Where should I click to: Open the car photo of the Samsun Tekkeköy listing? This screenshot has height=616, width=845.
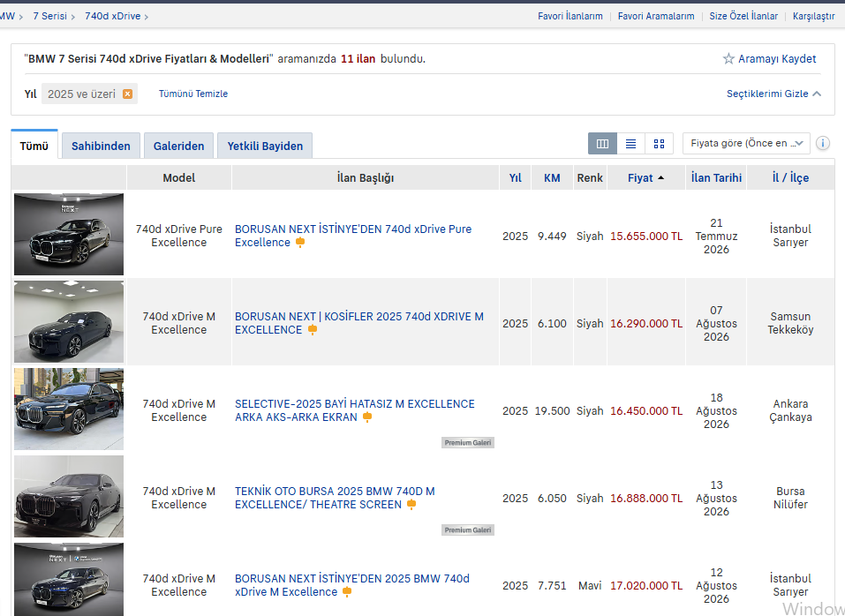point(69,321)
